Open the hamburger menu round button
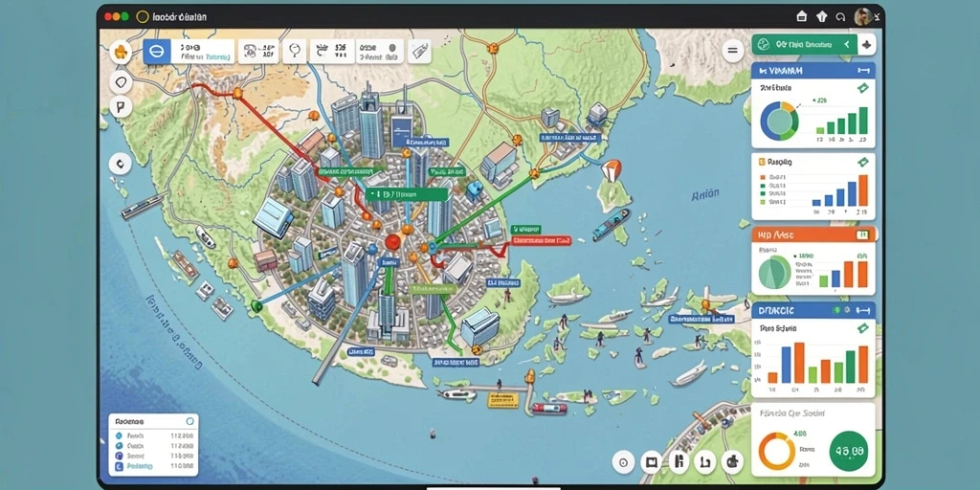 click(733, 52)
